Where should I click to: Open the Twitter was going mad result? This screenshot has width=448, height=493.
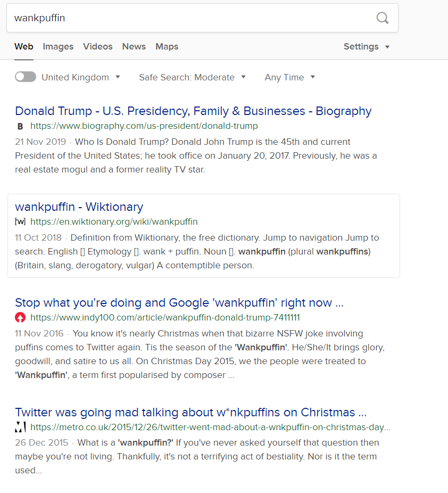[x=191, y=412]
